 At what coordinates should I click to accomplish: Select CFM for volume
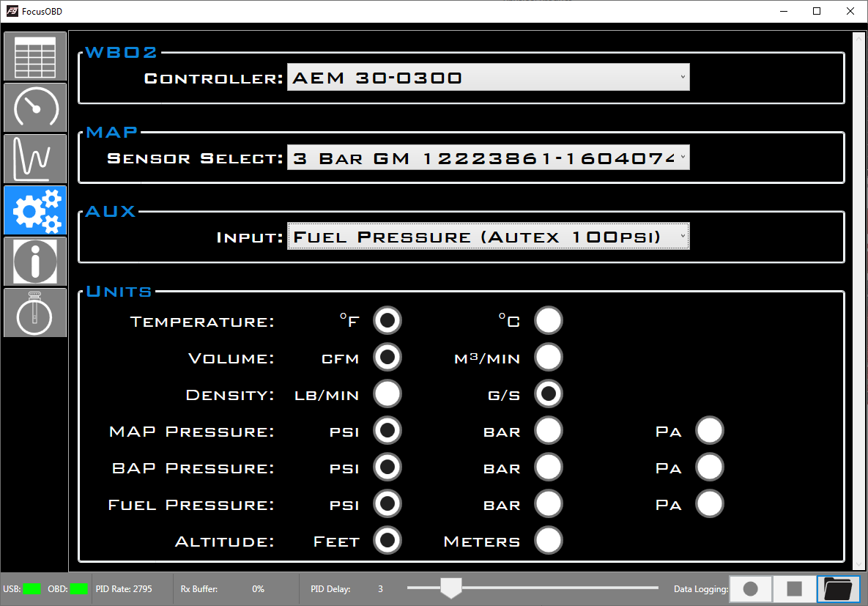387,358
